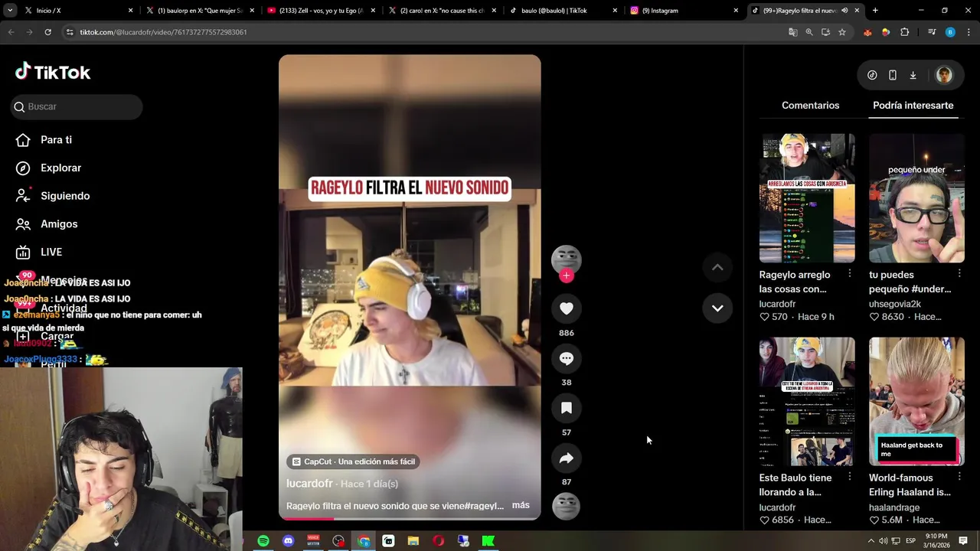Reload the page
Screen dimensions: 980x551
(47, 32)
